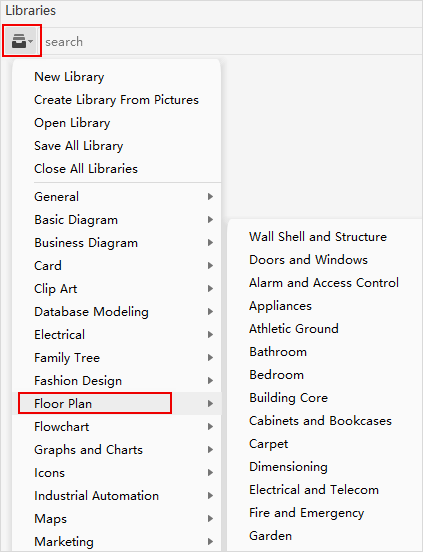Screen dimensions: 423x552
Task: Click the library search field
Action: pyautogui.click(x=232, y=42)
